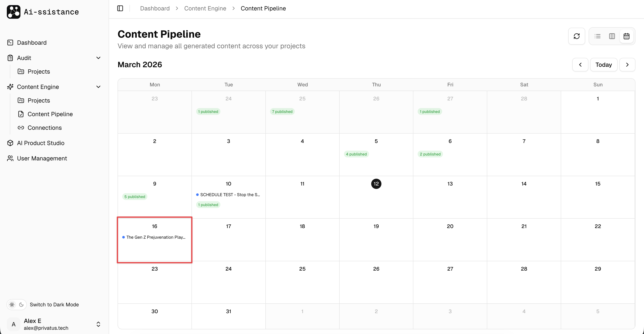
Task: Open the account switcher next to Alex E
Action: click(x=98, y=324)
